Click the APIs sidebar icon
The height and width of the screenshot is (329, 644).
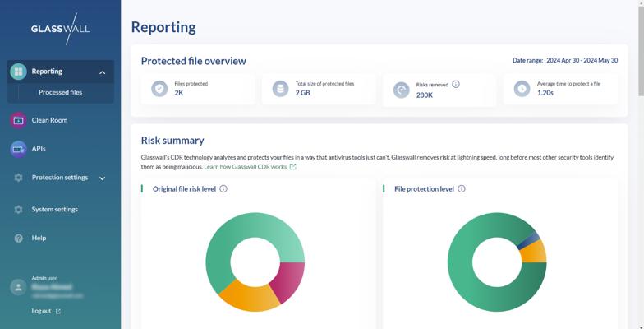18,149
